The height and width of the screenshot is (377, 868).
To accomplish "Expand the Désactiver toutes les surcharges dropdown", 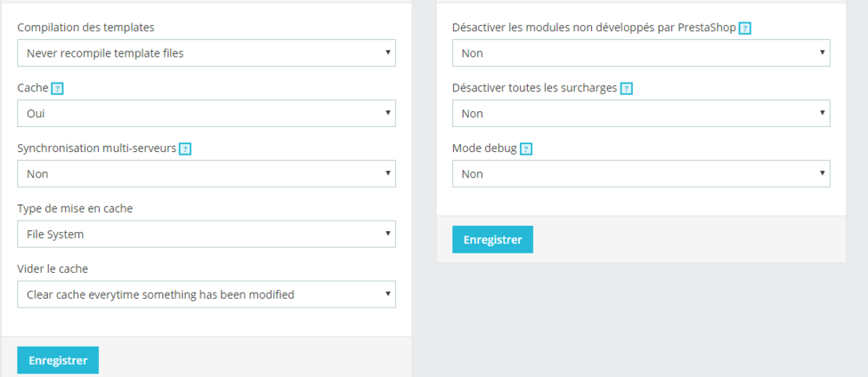I will pyautogui.click(x=641, y=113).
